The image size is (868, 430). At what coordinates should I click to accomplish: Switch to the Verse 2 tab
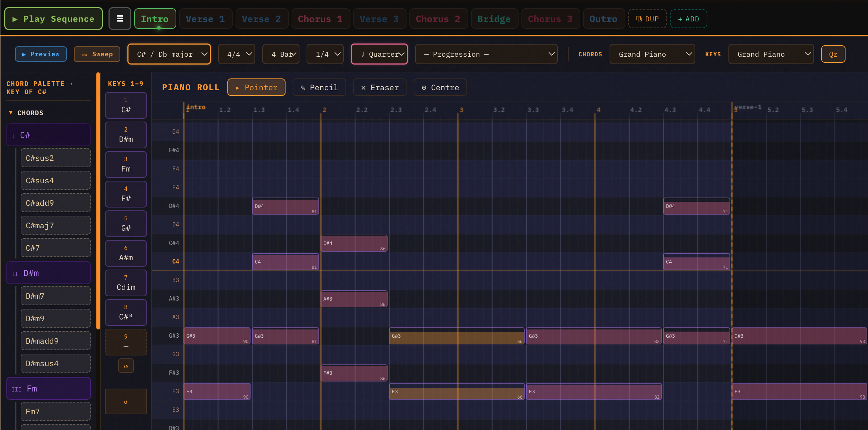click(x=262, y=19)
